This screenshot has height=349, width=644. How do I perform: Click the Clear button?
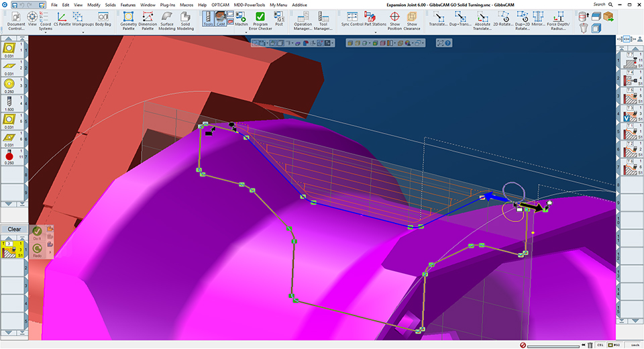[x=14, y=229]
